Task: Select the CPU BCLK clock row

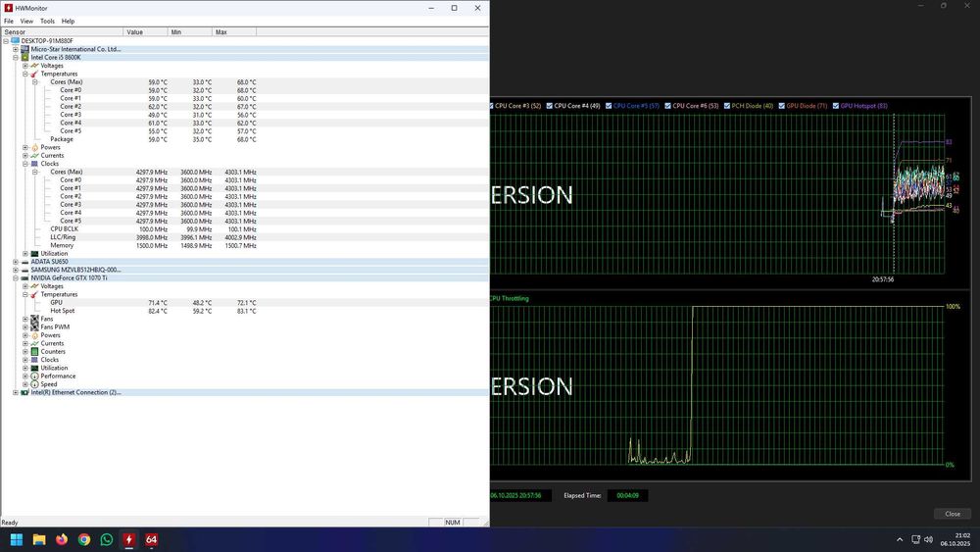Action: tap(244, 229)
